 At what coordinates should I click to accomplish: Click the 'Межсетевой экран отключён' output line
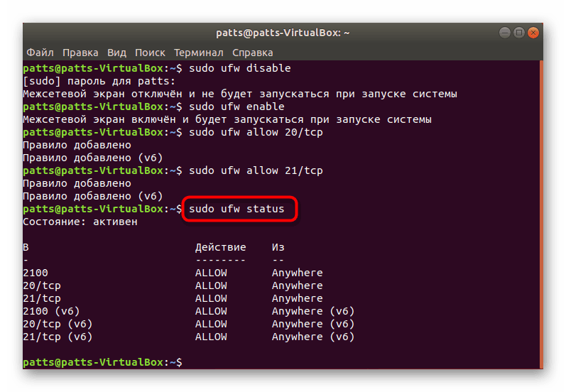coord(240,94)
